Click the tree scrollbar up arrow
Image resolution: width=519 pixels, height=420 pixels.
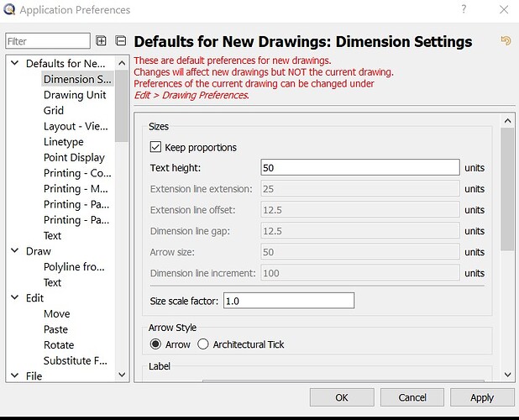[x=122, y=63]
